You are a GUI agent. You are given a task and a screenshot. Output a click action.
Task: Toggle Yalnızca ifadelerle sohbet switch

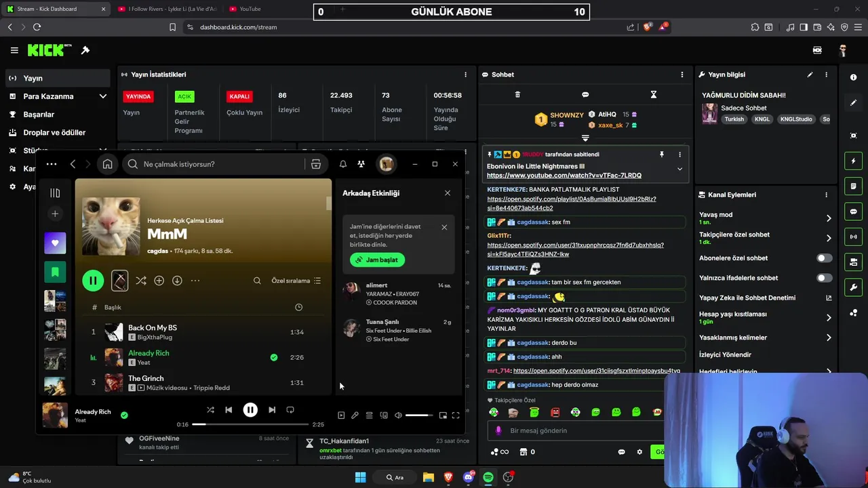click(x=824, y=278)
